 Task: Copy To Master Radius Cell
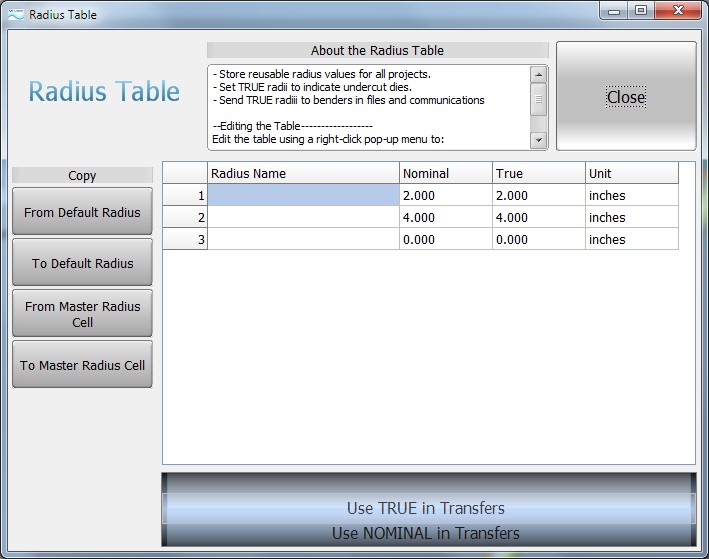pyautogui.click(x=82, y=365)
